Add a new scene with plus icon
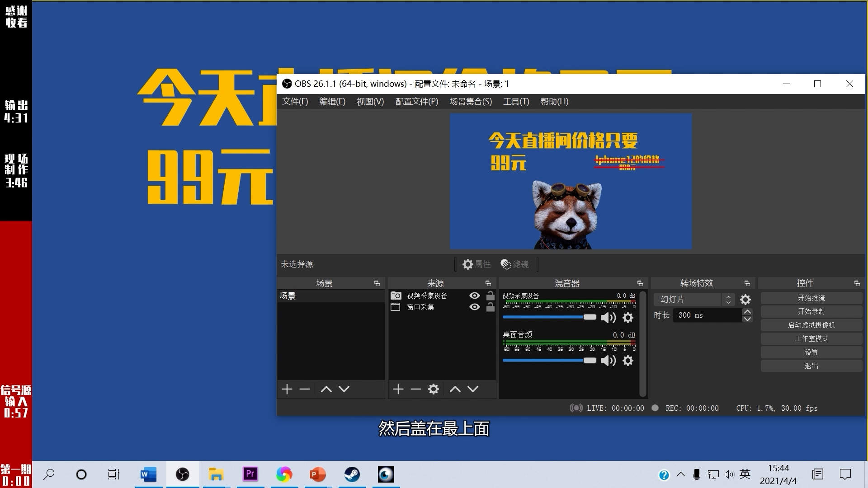Image resolution: width=868 pixels, height=488 pixels. [287, 389]
